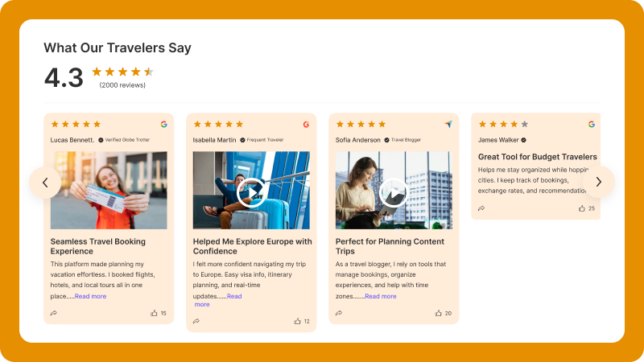Click the overall 4.3 star rating
644x362 pixels.
point(122,72)
